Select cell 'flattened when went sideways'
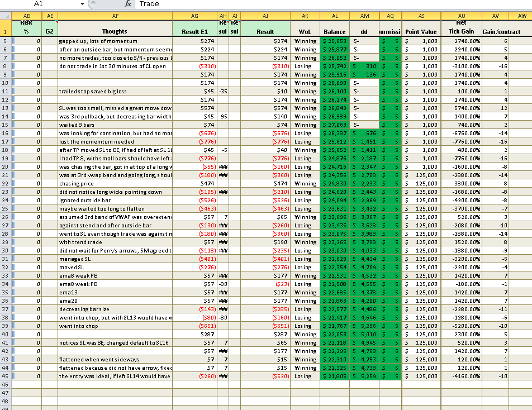Image resolution: width=532 pixels, height=410 pixels. pos(115,359)
